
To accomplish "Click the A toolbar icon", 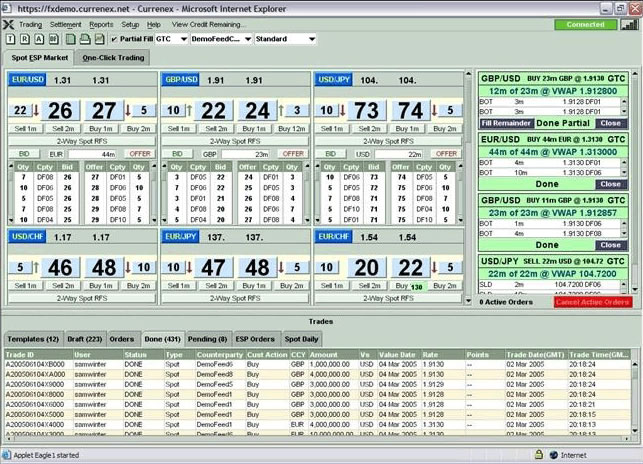I will pos(39,39).
